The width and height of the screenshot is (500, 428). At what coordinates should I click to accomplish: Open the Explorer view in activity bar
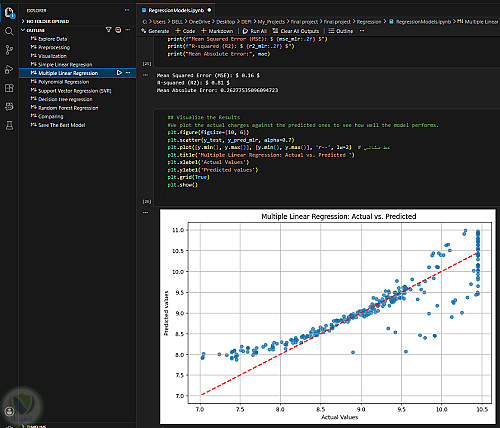tap(9, 13)
